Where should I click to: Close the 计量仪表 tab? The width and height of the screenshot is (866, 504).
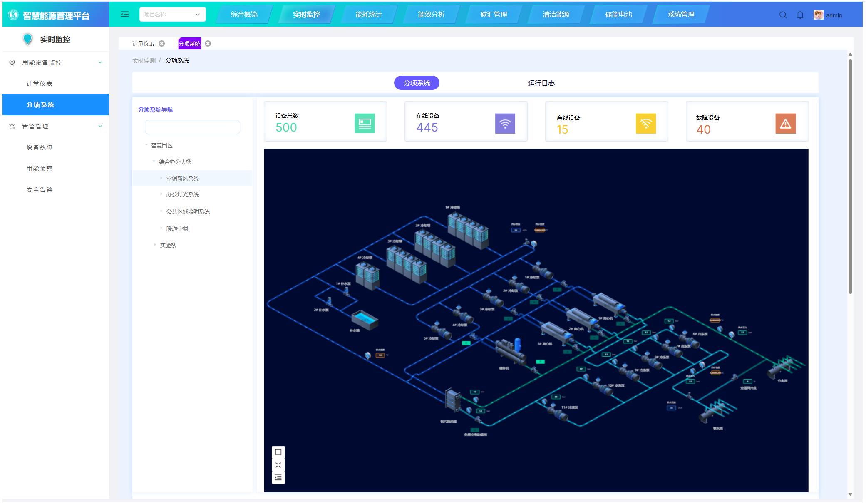pyautogui.click(x=162, y=44)
